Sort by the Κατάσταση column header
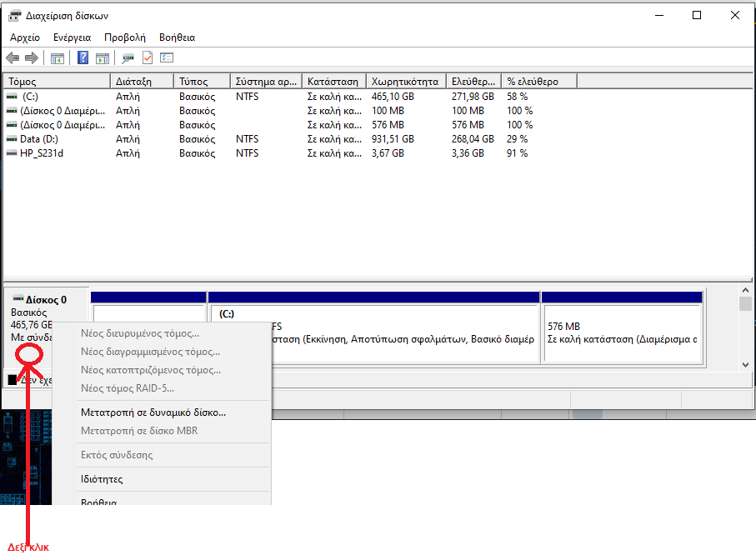The height and width of the screenshot is (560, 756). pyautogui.click(x=334, y=82)
